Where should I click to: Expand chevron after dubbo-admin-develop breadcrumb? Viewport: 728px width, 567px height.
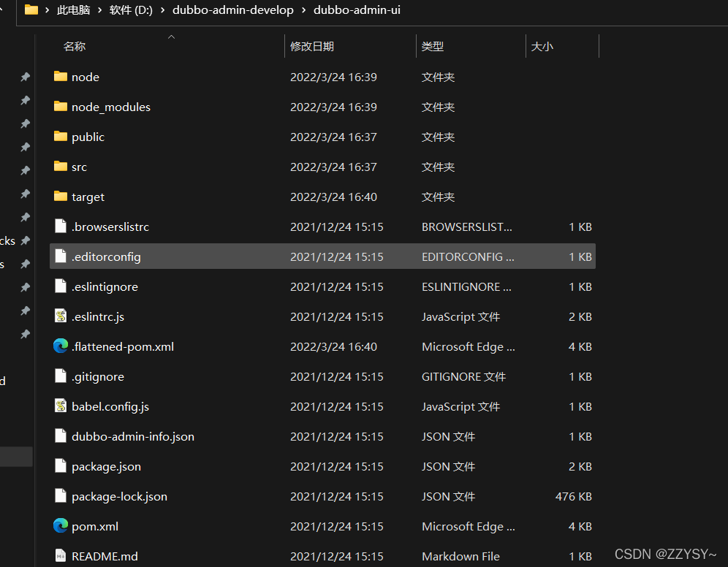303,9
